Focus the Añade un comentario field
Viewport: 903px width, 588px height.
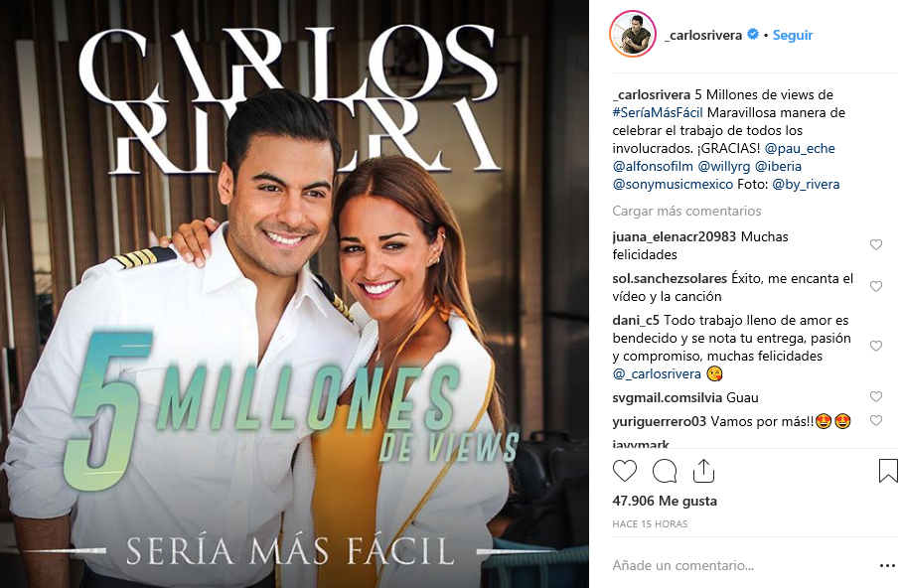(x=683, y=565)
